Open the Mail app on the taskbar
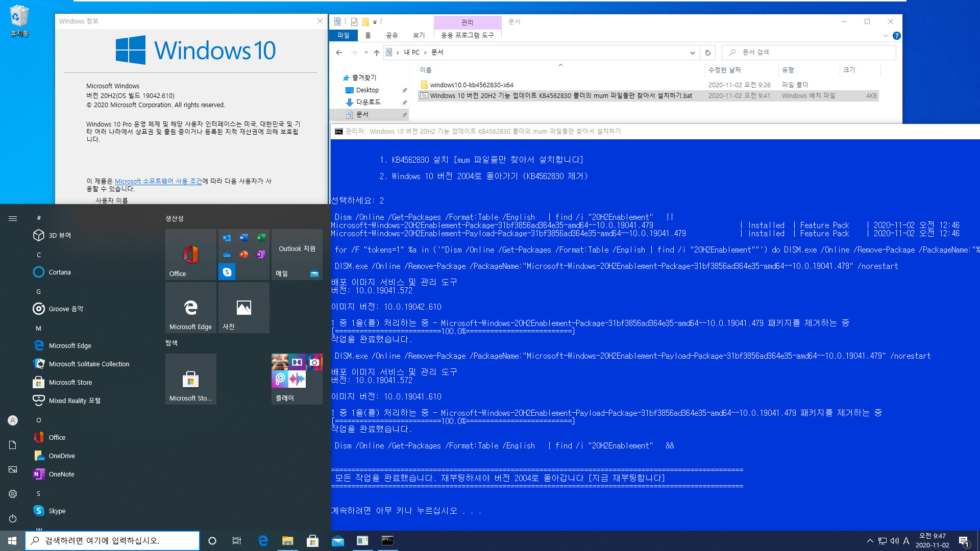Viewport: 980px width, 551px height. (337, 541)
